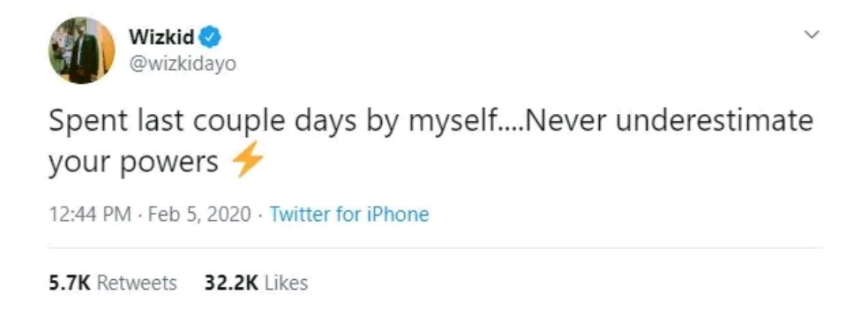Click the word Spent in the tweet

(87, 122)
